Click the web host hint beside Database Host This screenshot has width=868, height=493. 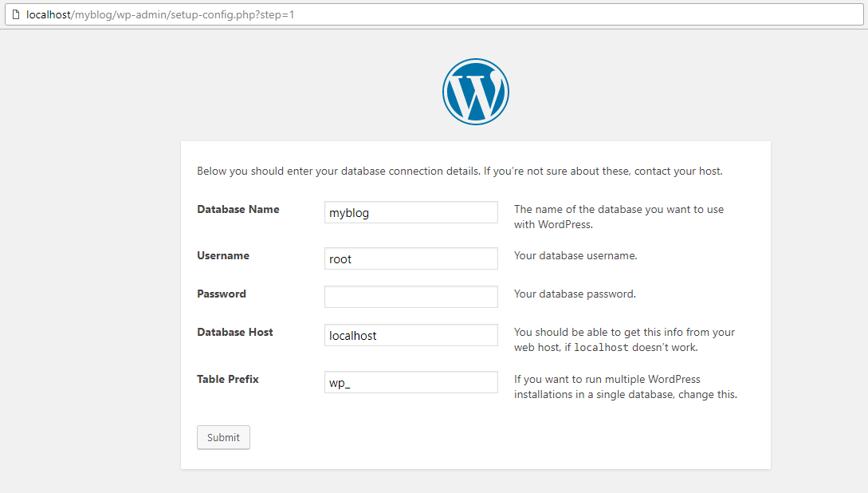point(624,340)
